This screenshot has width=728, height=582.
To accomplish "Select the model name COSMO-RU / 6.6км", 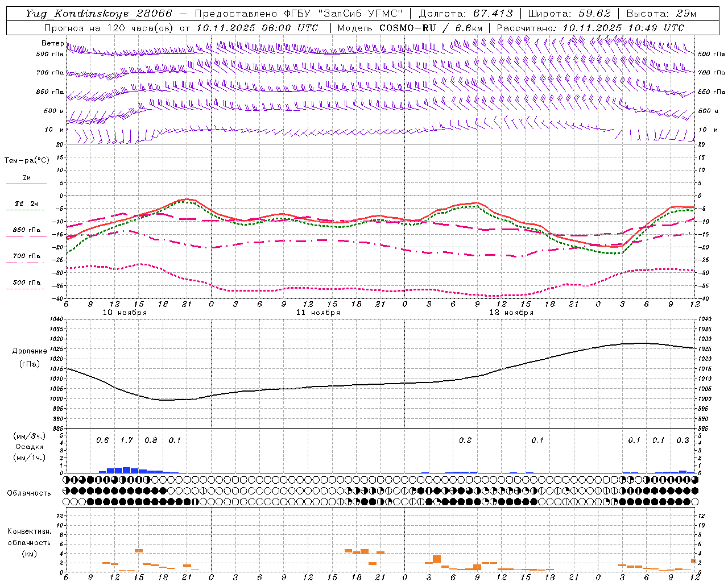I will [x=431, y=28].
